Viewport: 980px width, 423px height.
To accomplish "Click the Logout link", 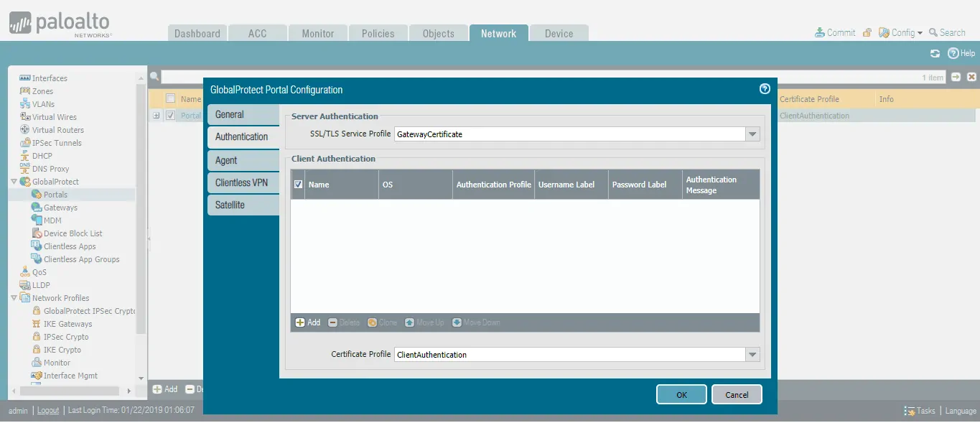I will [x=48, y=411].
